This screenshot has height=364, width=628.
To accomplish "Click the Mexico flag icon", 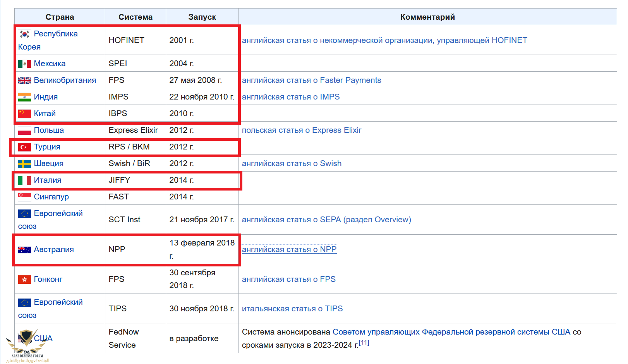I will tap(24, 64).
